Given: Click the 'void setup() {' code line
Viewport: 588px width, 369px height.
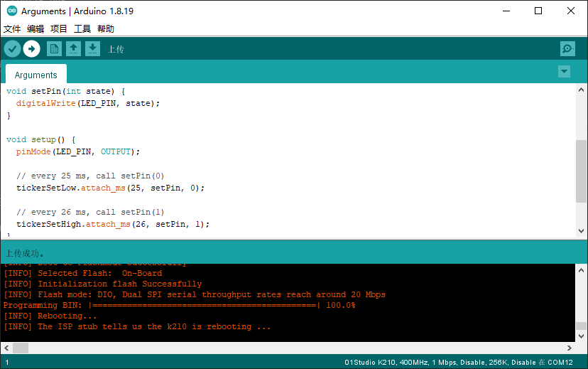Looking at the screenshot, I should click(41, 139).
